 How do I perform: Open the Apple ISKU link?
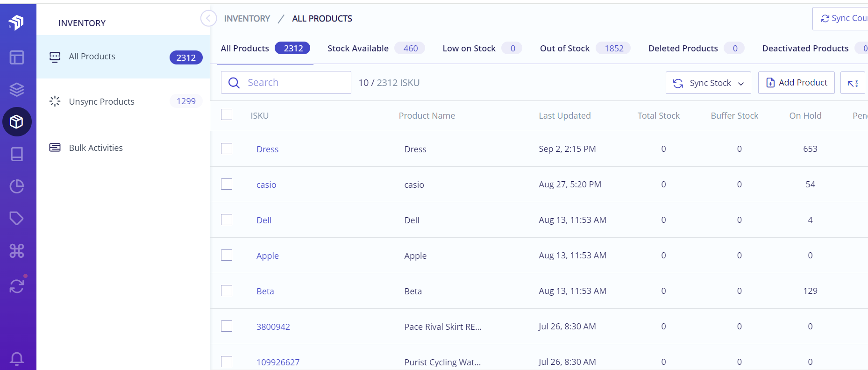pyautogui.click(x=267, y=256)
